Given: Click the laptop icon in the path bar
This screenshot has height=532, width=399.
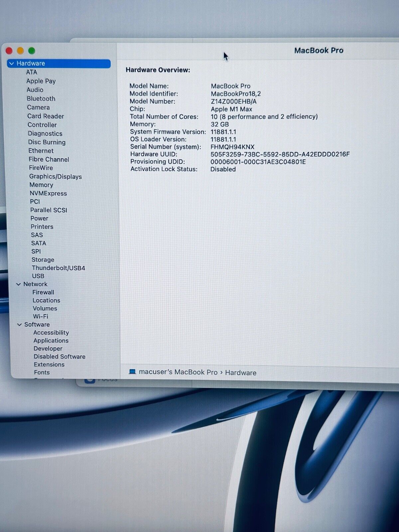Looking at the screenshot, I should coord(132,372).
